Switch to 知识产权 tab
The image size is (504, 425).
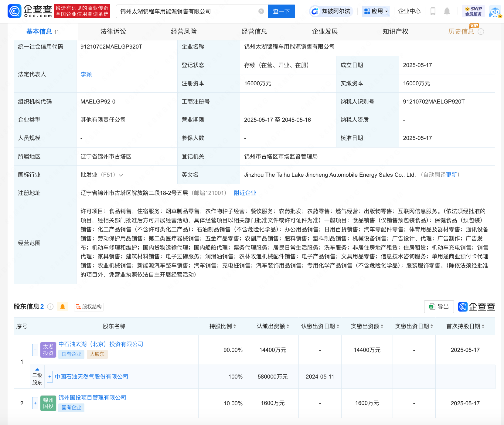(x=395, y=32)
